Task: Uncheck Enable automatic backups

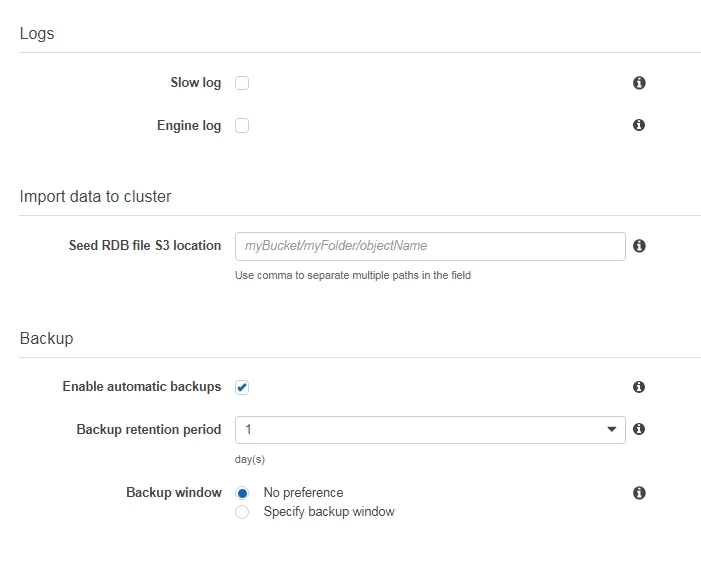Action: point(242,387)
